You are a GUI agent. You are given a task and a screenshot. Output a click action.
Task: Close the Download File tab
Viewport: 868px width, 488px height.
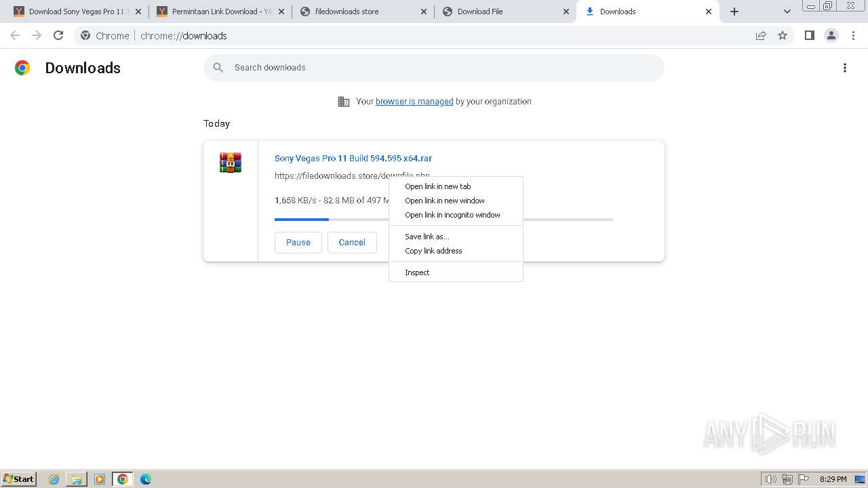click(566, 12)
